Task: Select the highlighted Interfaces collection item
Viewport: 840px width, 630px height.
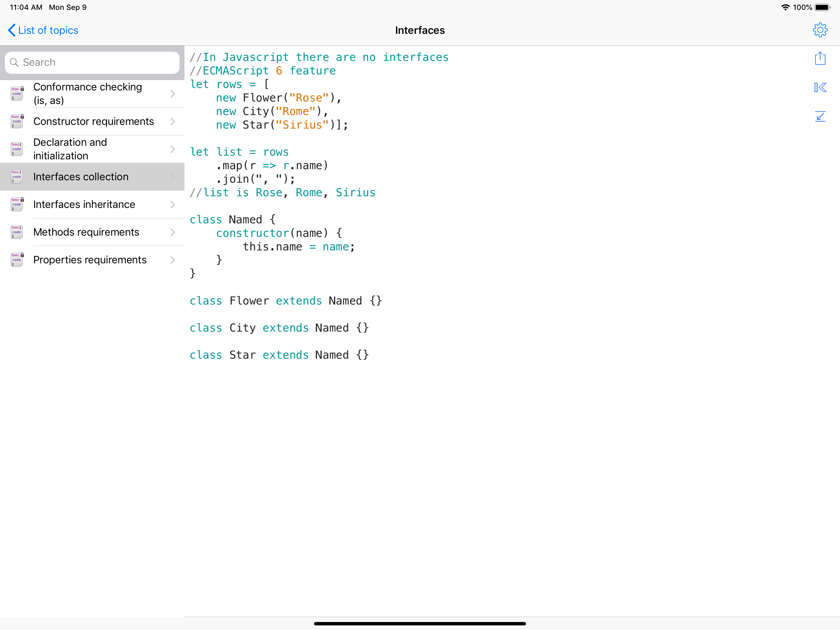Action: (x=81, y=177)
